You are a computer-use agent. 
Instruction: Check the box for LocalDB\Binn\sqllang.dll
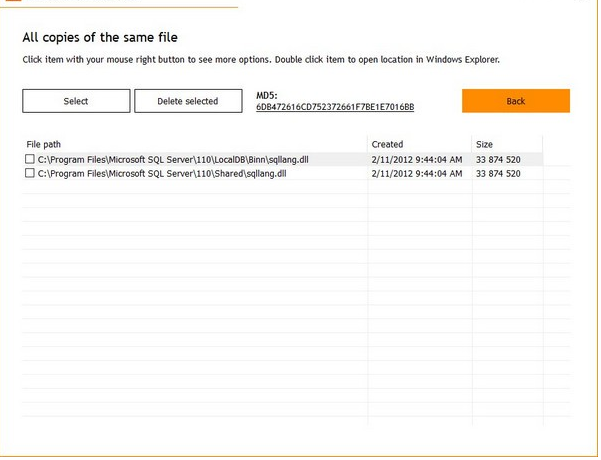pyautogui.click(x=30, y=159)
